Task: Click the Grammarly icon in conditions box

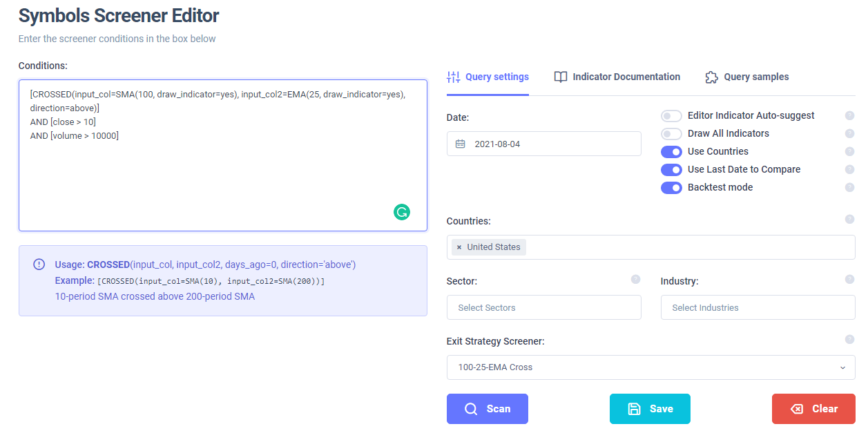Action: tap(402, 212)
